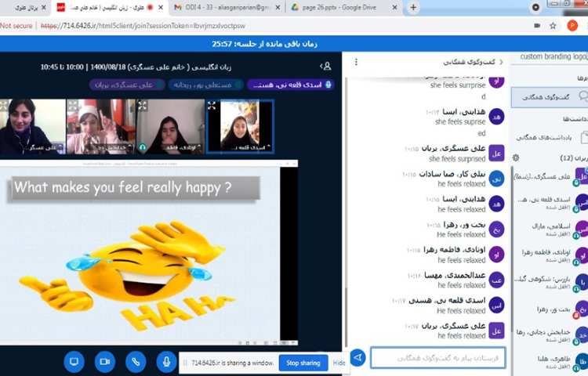Image resolution: width=588 pixels, height=376 pixels.
Task: Click the share screen icon in bottom bar
Action: [x=74, y=361]
